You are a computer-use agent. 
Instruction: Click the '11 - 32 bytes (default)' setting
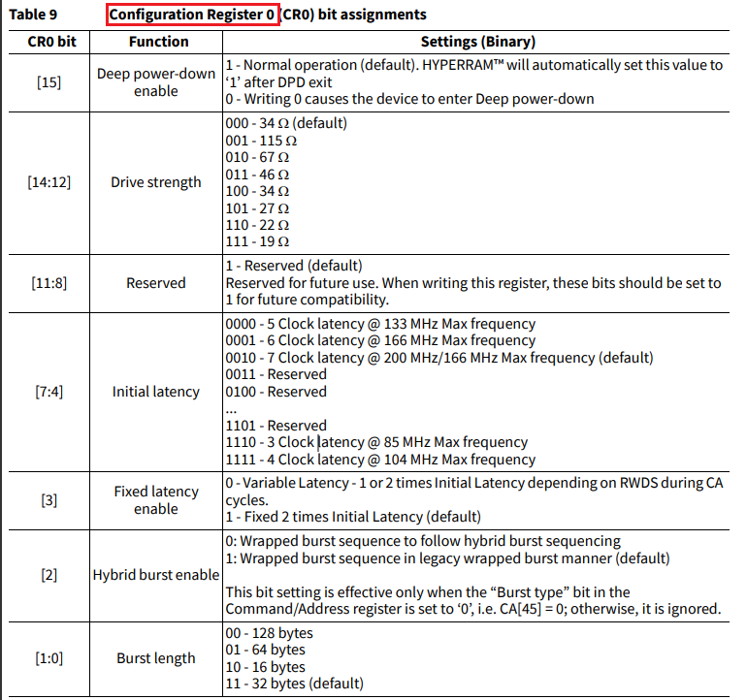(x=294, y=684)
